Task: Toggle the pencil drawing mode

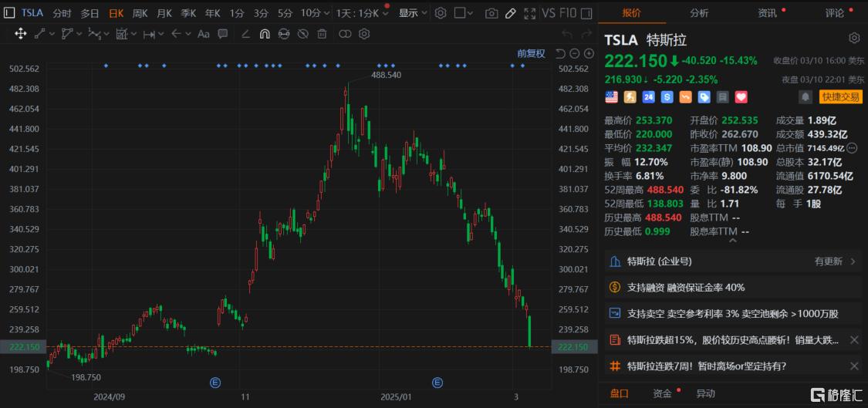Action: [x=511, y=13]
